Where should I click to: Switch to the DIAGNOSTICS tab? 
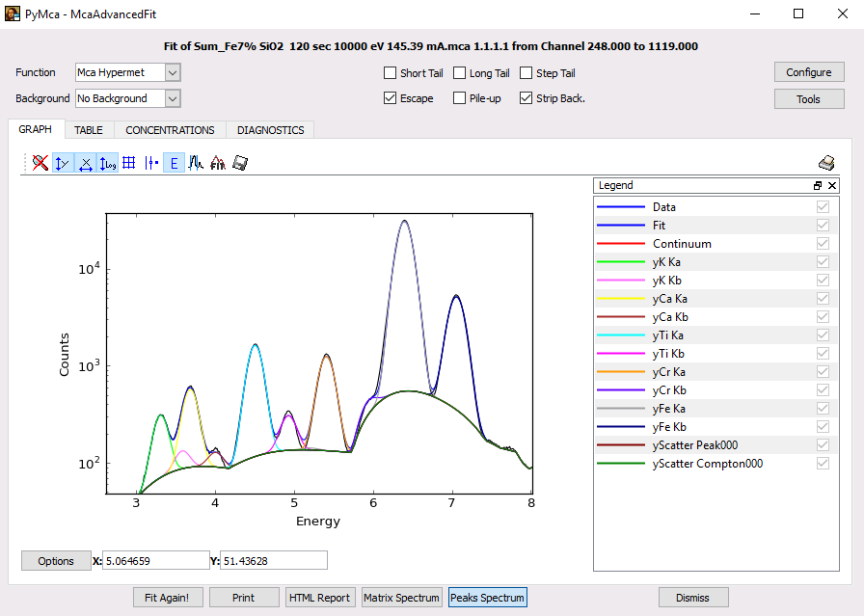click(x=271, y=130)
